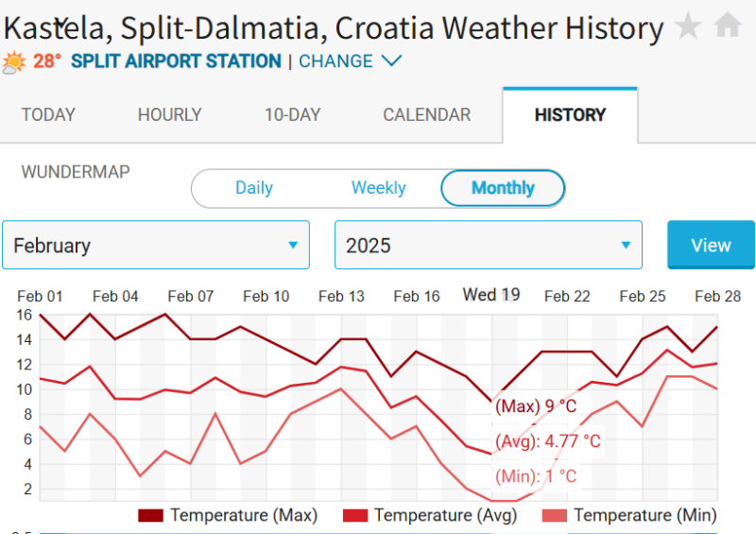The image size is (756, 534).
Task: Select the Weekly view toggle
Action: click(x=378, y=188)
